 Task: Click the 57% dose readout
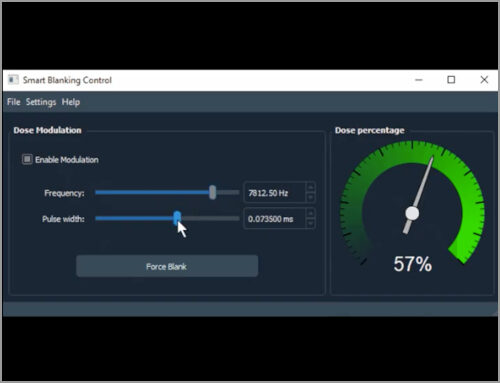click(x=413, y=264)
